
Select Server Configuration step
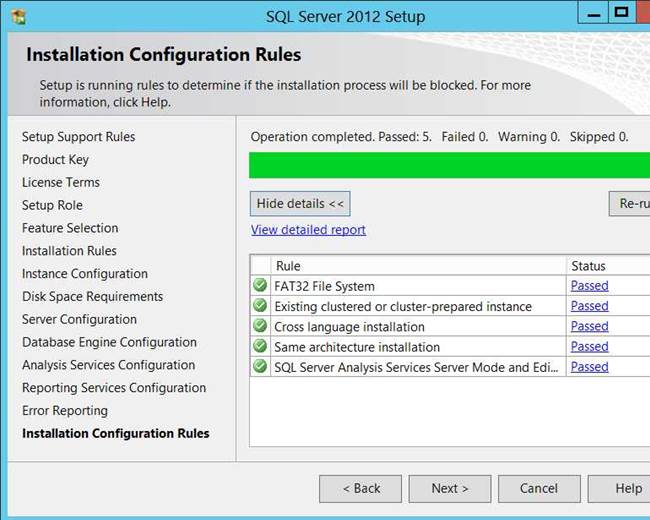click(x=79, y=319)
